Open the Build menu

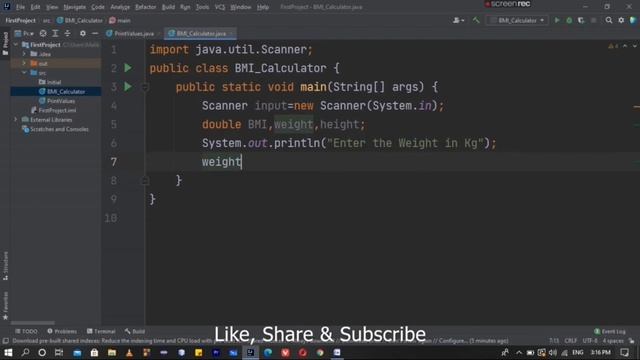(x=168, y=7)
